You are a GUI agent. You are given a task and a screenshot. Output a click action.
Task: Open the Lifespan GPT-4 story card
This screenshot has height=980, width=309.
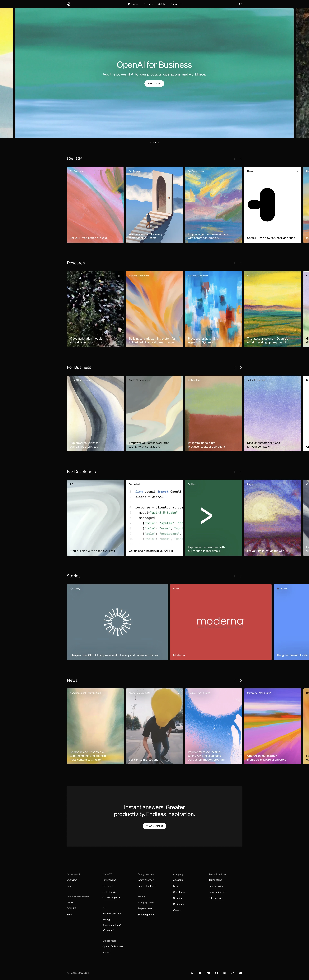click(118, 622)
